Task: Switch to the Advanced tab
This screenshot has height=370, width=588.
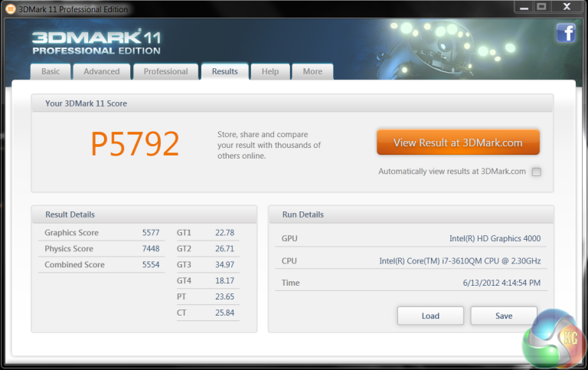Action: (102, 71)
